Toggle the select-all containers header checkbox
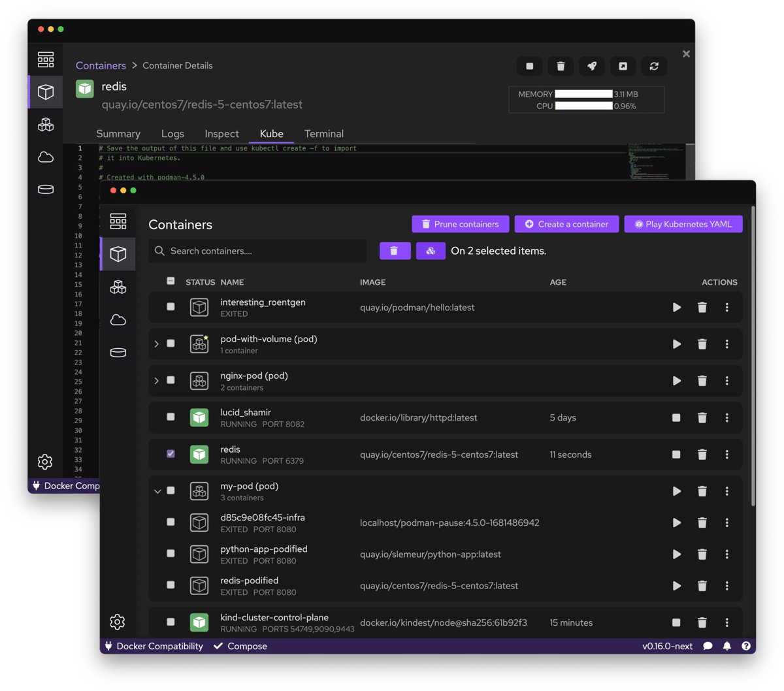 (x=171, y=281)
